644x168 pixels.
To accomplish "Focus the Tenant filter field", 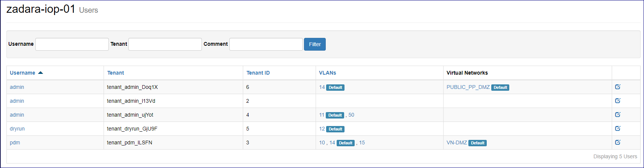I will click(165, 44).
